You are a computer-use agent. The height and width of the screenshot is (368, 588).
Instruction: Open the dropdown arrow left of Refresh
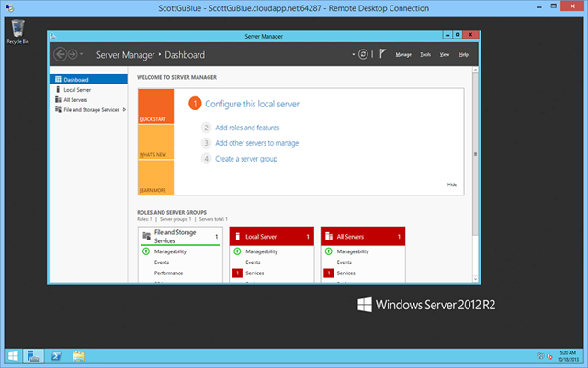pyautogui.click(x=353, y=54)
